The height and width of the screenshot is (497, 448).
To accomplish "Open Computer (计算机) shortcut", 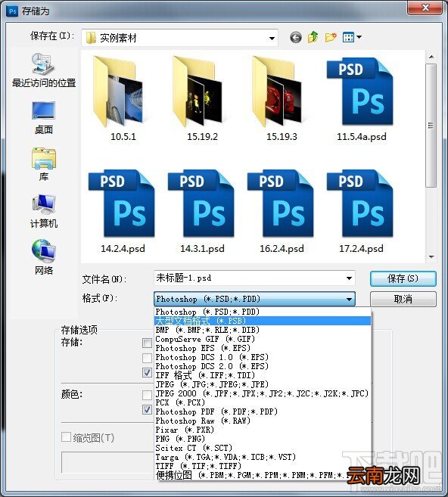I will 44,211.
